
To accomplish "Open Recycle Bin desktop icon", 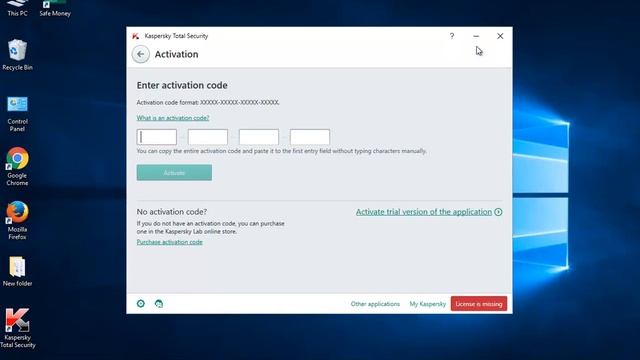I will (17, 55).
